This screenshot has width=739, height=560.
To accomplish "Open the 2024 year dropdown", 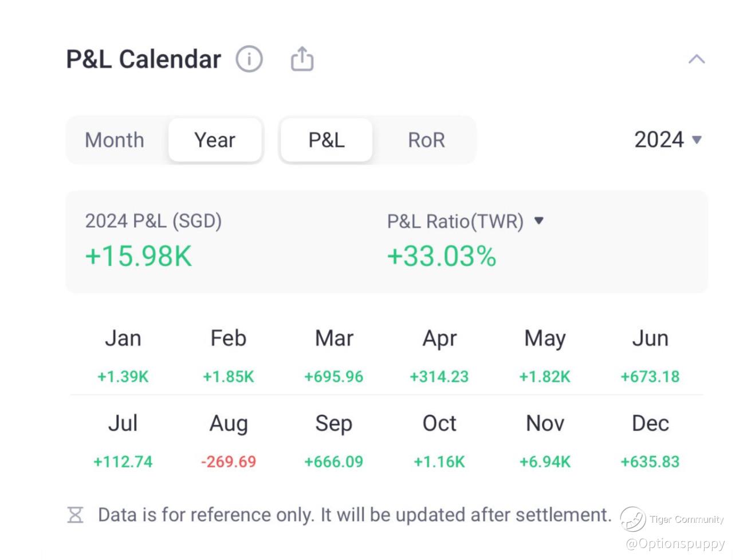I will click(668, 140).
